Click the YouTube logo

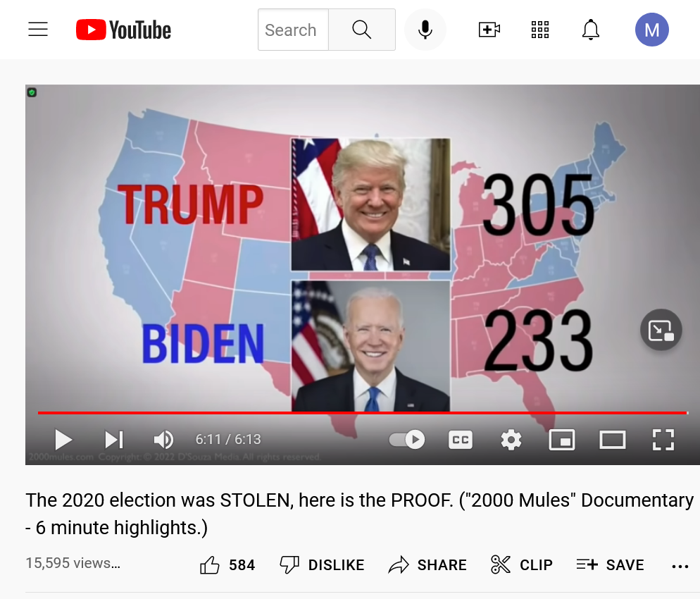click(x=123, y=30)
